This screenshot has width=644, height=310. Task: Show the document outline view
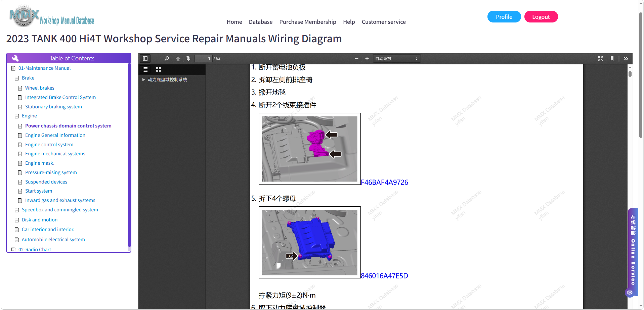(x=145, y=69)
